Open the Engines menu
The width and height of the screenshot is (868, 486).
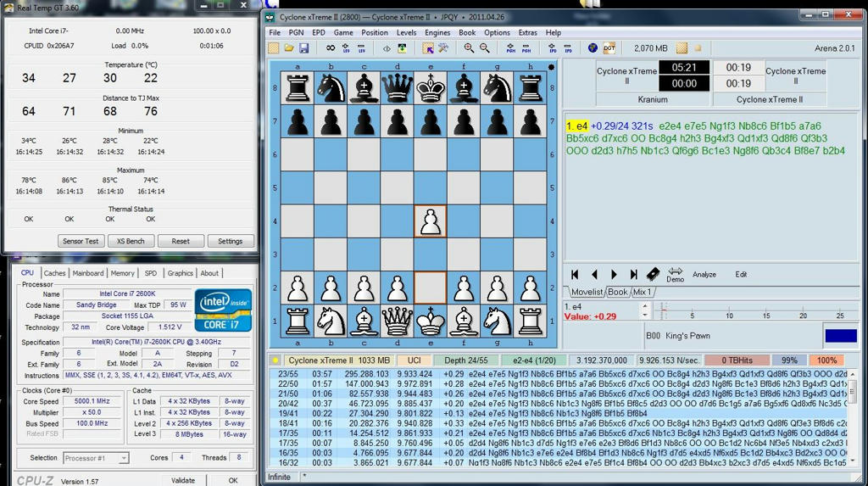point(437,33)
